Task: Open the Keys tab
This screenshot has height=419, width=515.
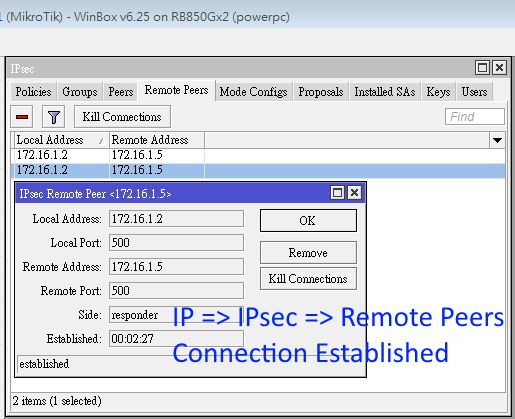Action: [438, 92]
